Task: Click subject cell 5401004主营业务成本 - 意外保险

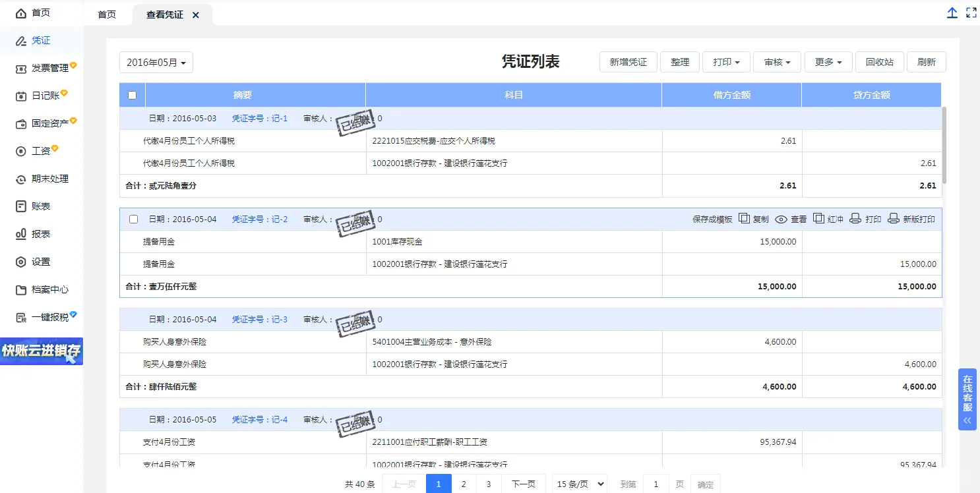Action: [514, 341]
